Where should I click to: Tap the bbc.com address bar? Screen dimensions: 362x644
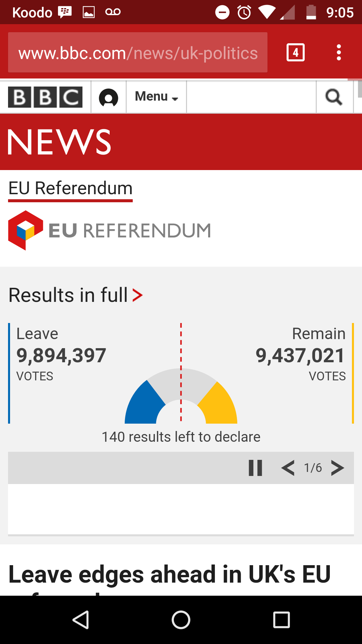138,53
